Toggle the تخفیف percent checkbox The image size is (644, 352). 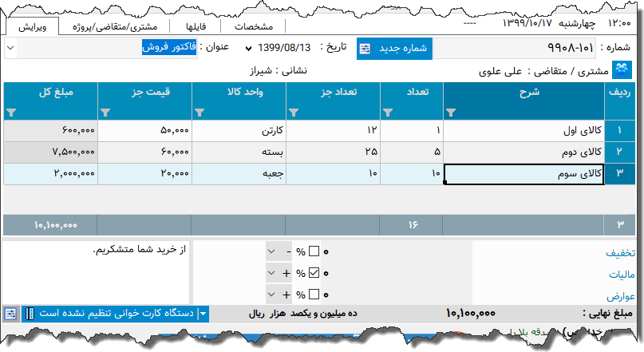pyautogui.click(x=314, y=251)
